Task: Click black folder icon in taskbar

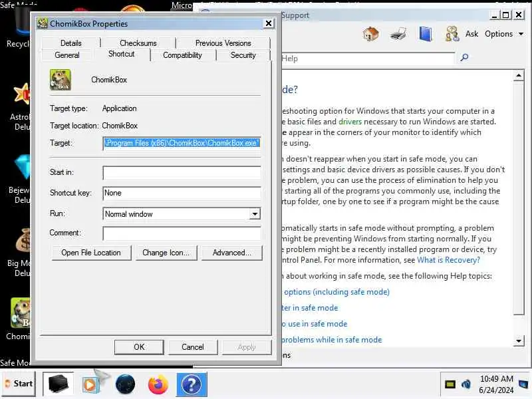Action: pos(58,384)
